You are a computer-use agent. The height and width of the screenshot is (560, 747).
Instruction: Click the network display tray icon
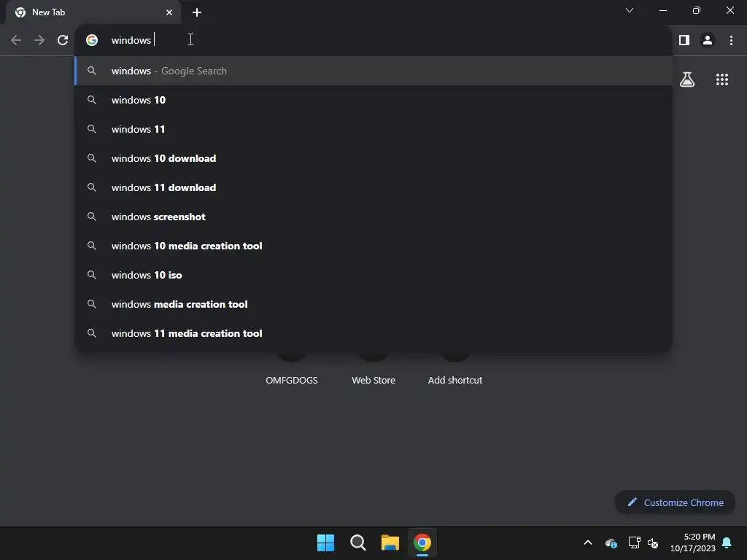634,542
